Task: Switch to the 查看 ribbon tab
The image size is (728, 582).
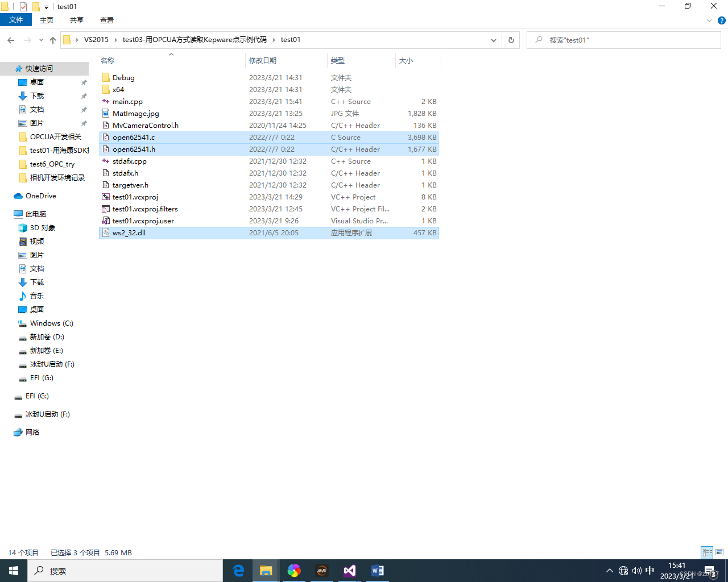Action: pos(107,20)
